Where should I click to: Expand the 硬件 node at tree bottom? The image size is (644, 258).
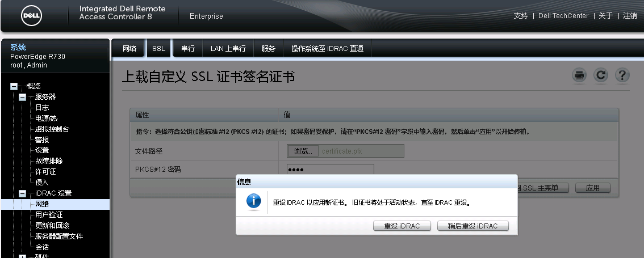(x=22, y=256)
